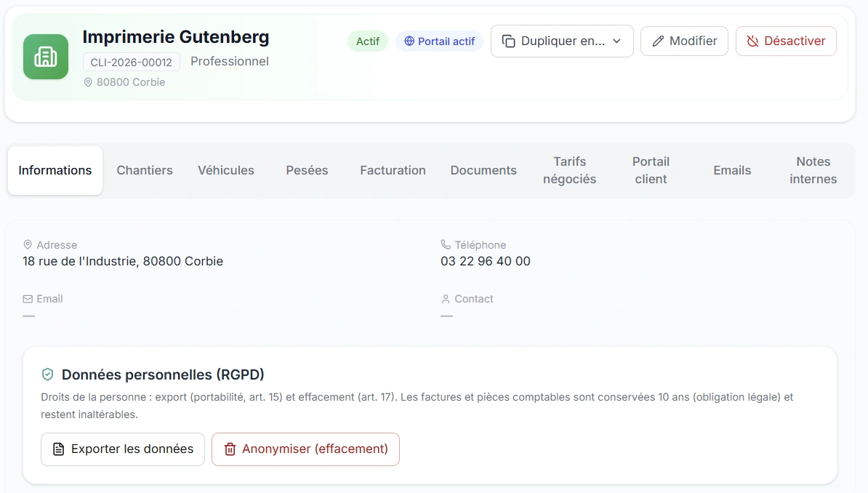868x493 pixels.
Task: Click the 80800 Corbie header location text
Action: coord(131,82)
